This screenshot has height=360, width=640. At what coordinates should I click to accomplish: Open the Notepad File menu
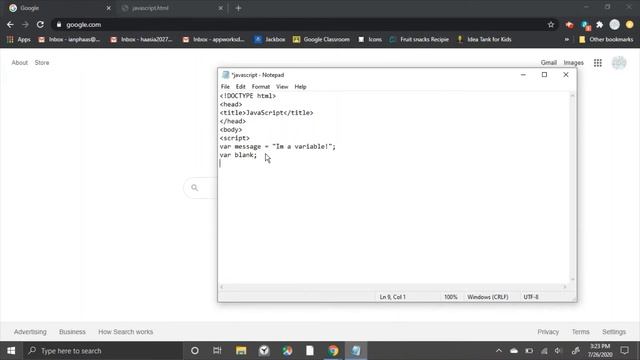[x=225, y=87]
